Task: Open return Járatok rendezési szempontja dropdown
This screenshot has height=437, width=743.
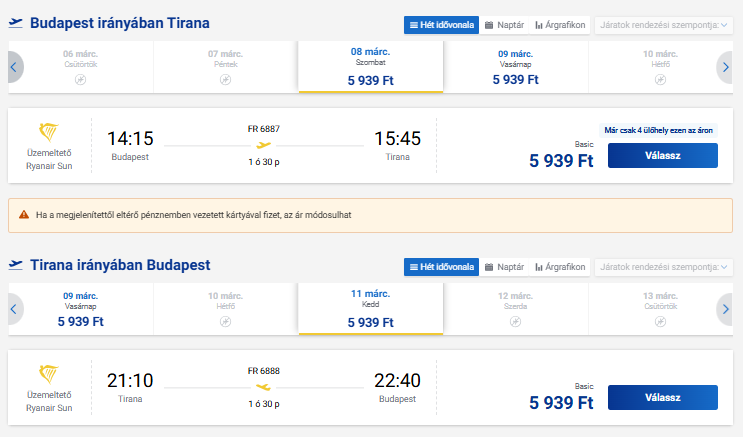Action: coord(663,267)
